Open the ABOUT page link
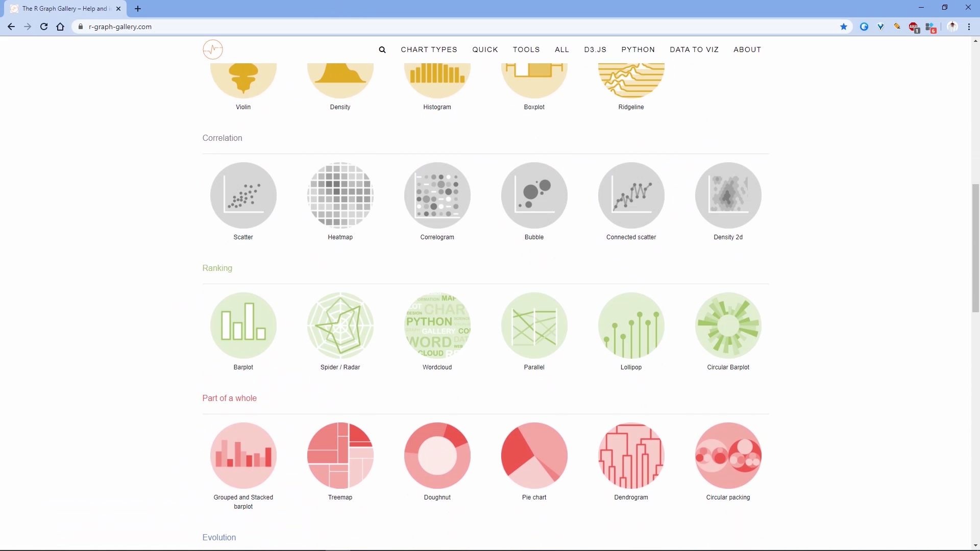 [747, 49]
